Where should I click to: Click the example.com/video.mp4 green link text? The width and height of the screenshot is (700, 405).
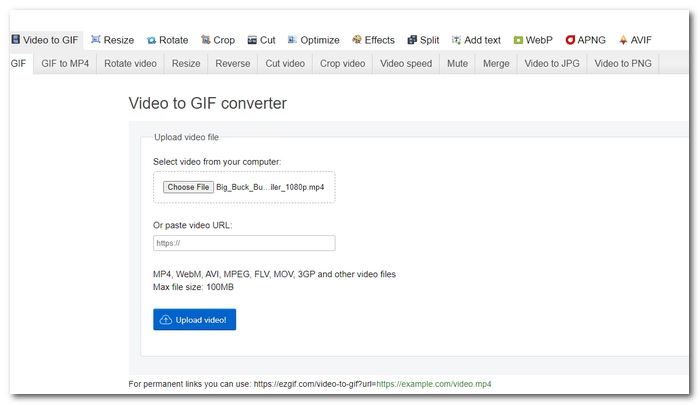(x=433, y=384)
